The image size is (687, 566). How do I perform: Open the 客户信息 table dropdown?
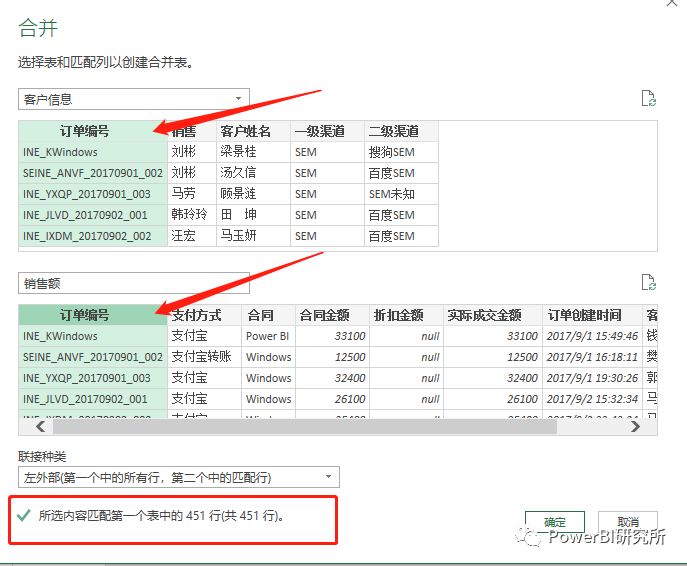click(134, 99)
